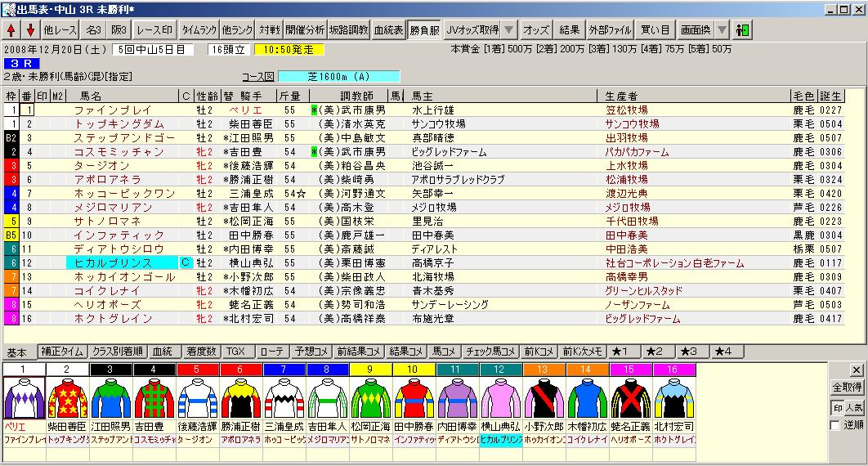
Task: Toggle the 勝負服 silks display button
Action: pyautogui.click(x=427, y=30)
